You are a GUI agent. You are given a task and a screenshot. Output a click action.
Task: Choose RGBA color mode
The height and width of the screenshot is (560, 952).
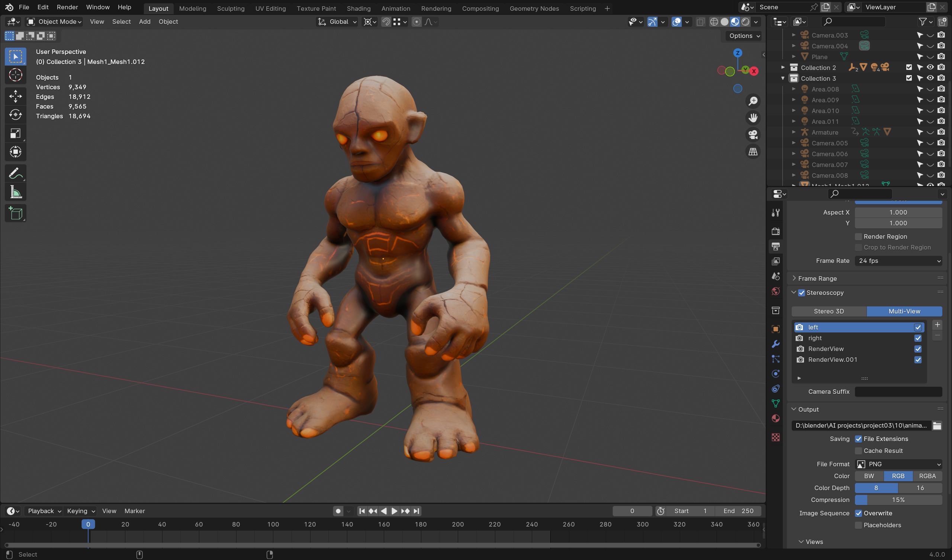(x=927, y=476)
